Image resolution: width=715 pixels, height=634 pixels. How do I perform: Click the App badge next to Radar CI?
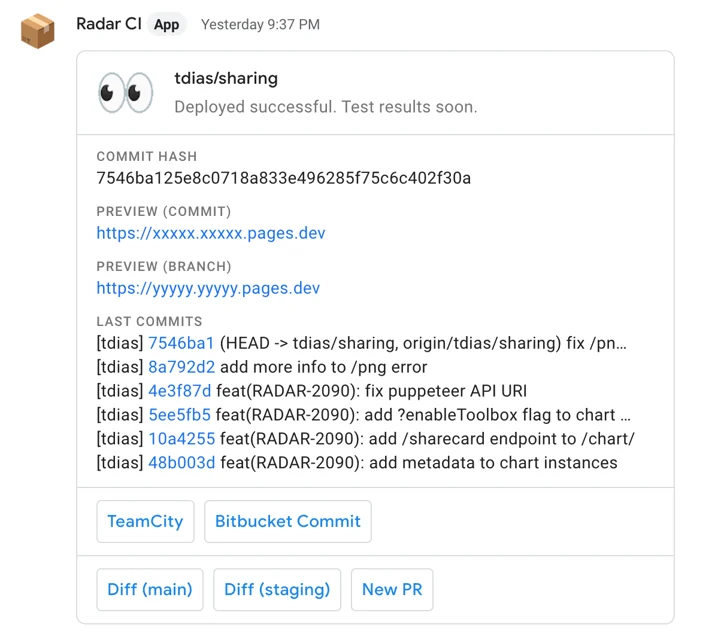(x=166, y=24)
